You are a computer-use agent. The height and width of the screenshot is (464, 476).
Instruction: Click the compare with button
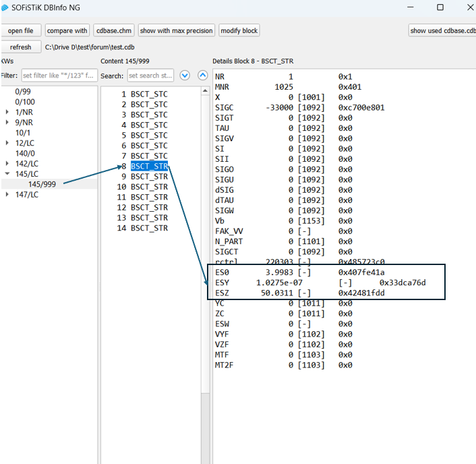tap(67, 30)
